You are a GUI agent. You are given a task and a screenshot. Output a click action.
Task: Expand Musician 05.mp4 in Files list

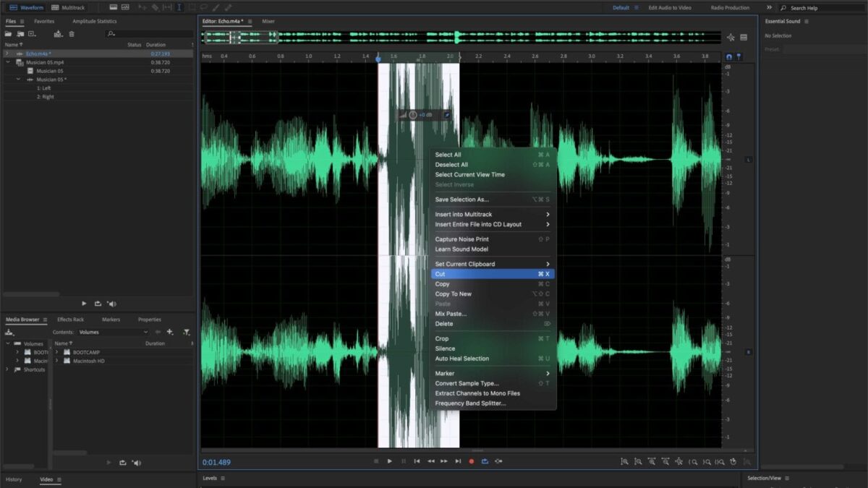[x=8, y=62]
